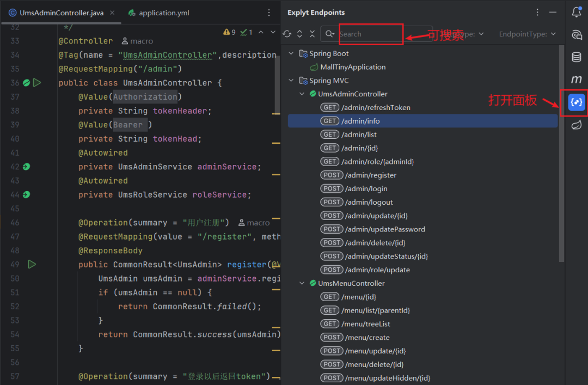Open the AI assistant chat sidebar icon
This screenshot has height=385, width=588.
[577, 35]
